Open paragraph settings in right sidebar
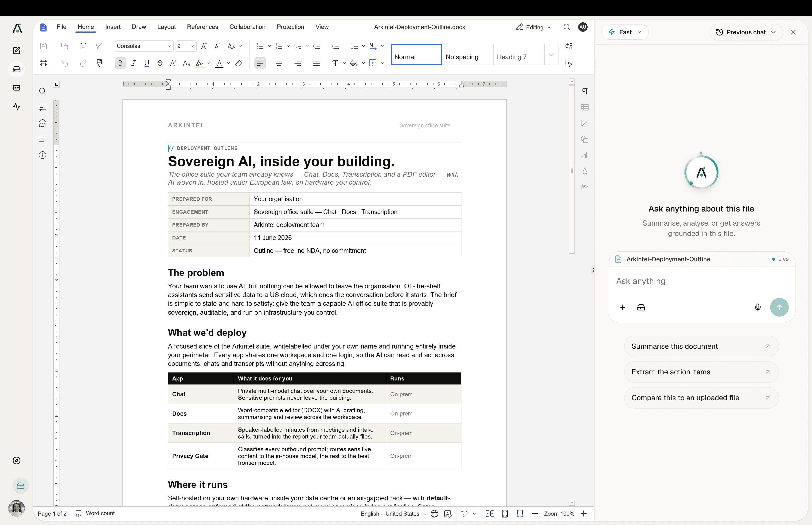812x525 pixels. [x=585, y=91]
